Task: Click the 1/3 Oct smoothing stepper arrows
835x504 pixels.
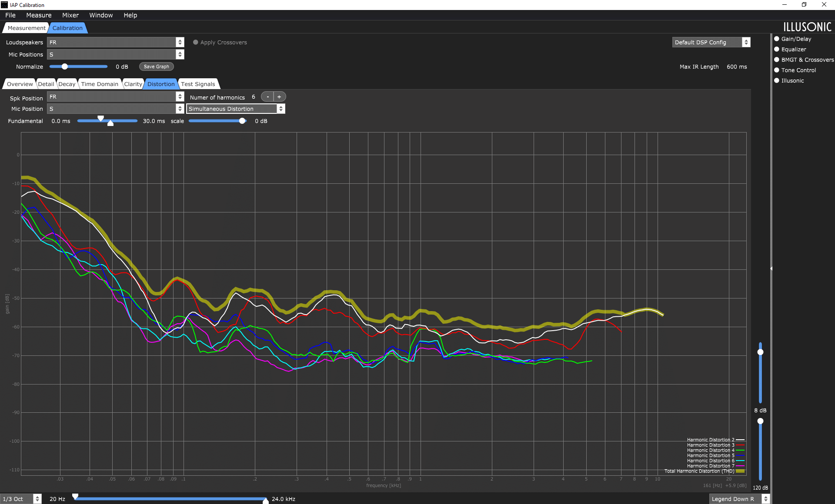Action: click(37, 499)
